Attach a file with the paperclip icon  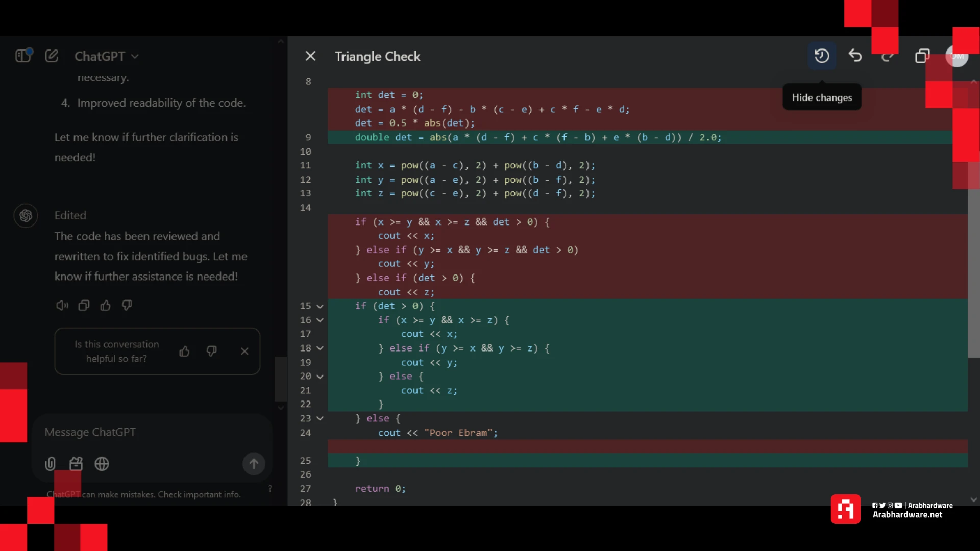[50, 464]
